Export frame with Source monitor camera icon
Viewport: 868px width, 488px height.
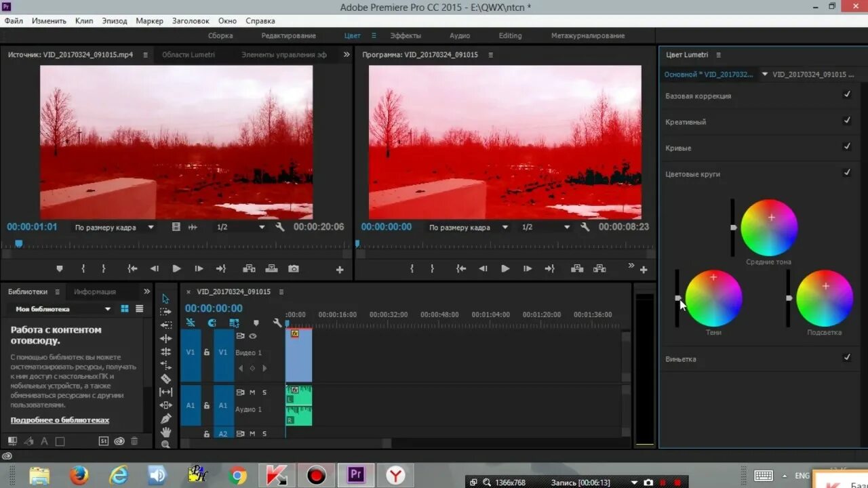[x=293, y=269]
